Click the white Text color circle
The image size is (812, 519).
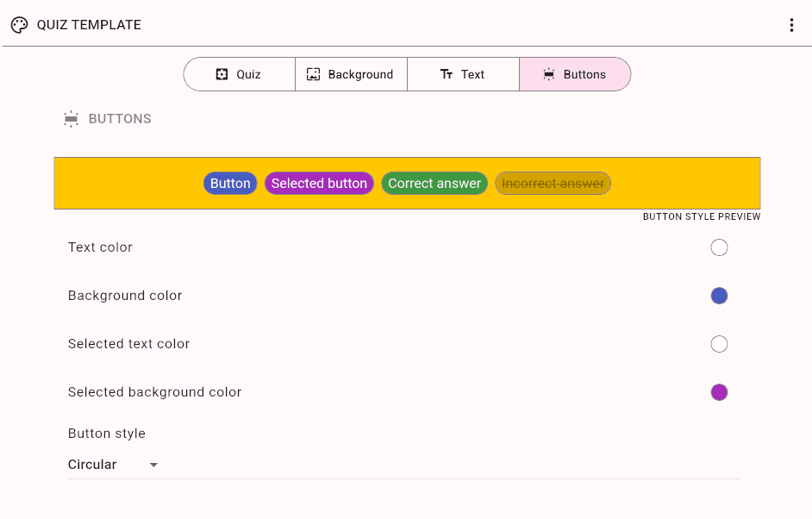click(x=719, y=247)
